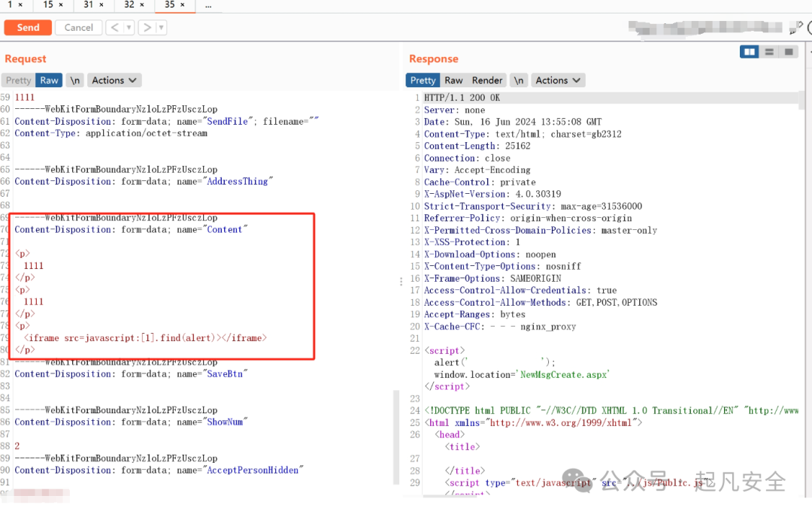Click the DOCTYPE html declaration line
This screenshot has width=812, height=514.
(x=611, y=410)
